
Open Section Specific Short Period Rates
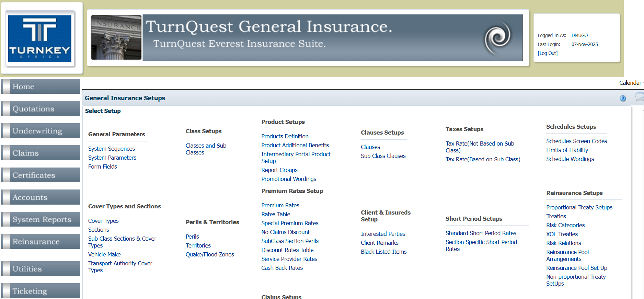pyautogui.click(x=481, y=245)
